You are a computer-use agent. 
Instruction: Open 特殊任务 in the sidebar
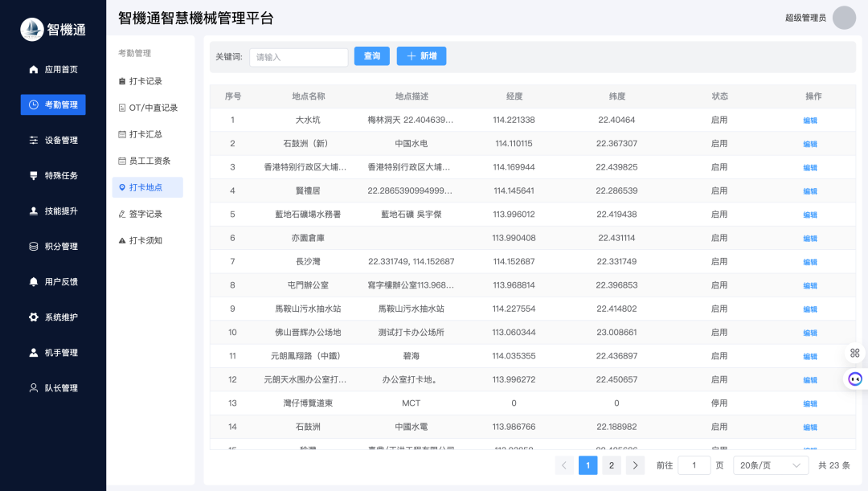(x=53, y=175)
